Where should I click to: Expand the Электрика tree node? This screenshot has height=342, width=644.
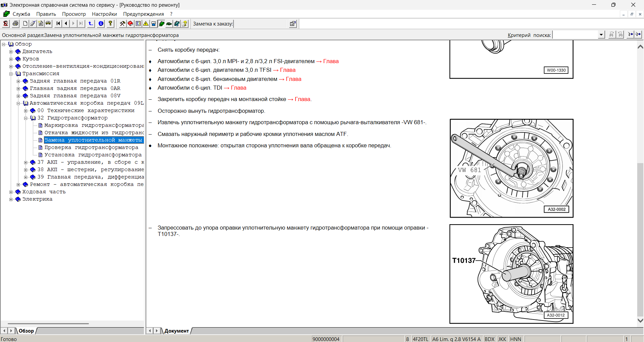pyautogui.click(x=11, y=199)
